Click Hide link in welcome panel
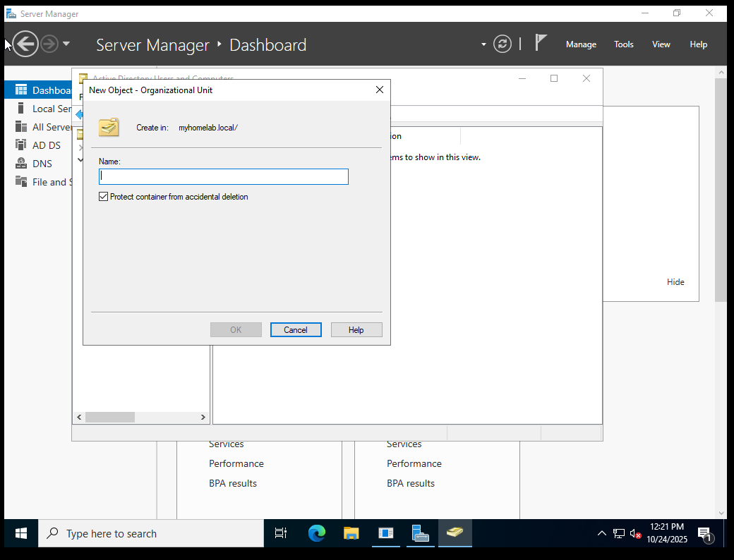 (675, 282)
